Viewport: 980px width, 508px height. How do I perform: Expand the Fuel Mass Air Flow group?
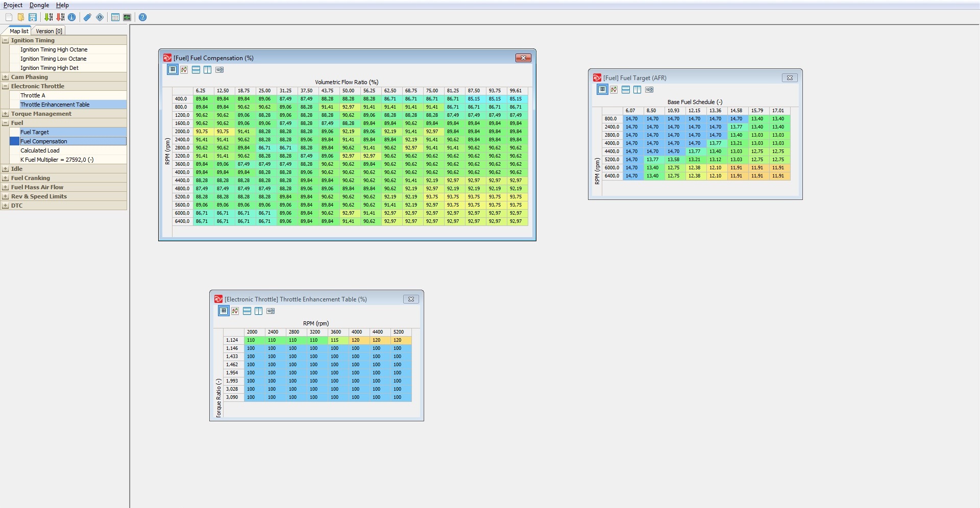coord(5,187)
